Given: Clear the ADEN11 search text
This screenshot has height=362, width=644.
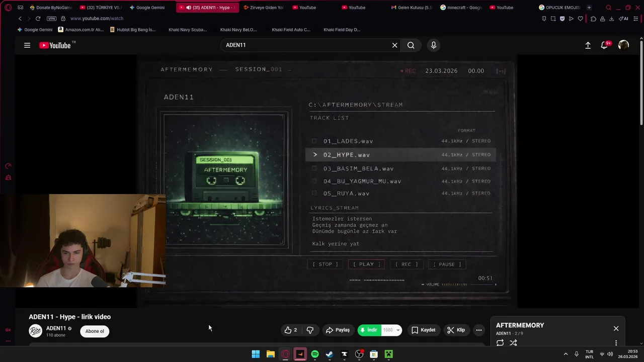Looking at the screenshot, I should click(394, 45).
